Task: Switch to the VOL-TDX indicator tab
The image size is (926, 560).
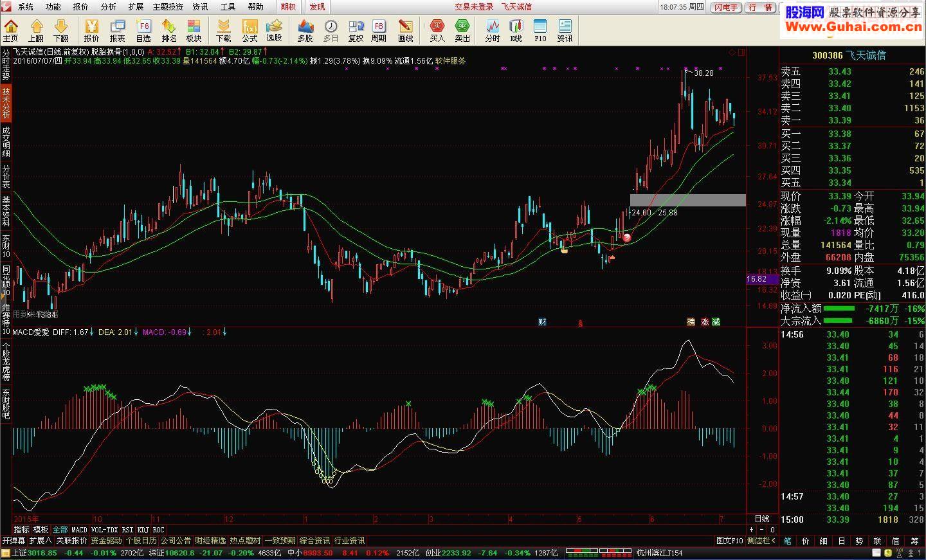Action: click(x=105, y=530)
